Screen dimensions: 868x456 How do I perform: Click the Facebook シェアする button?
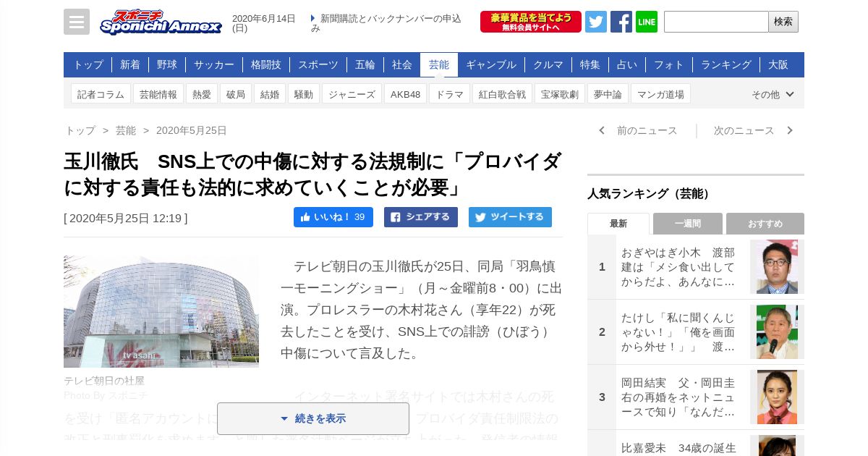421,217
